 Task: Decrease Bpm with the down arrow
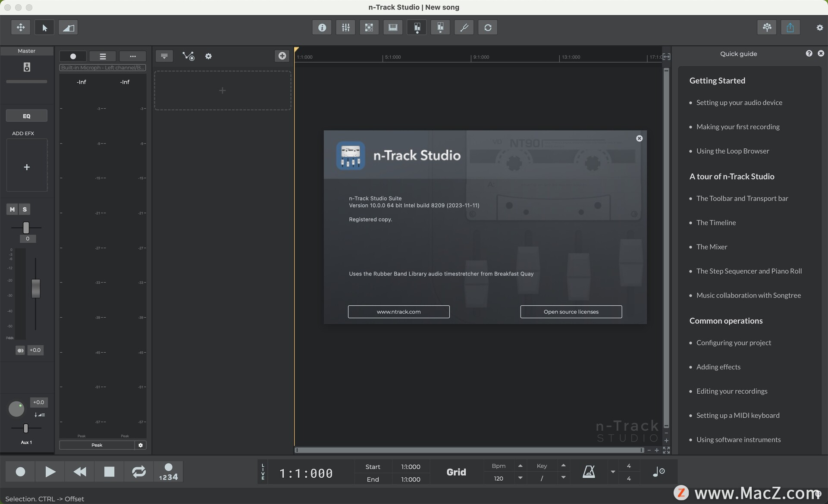click(520, 478)
